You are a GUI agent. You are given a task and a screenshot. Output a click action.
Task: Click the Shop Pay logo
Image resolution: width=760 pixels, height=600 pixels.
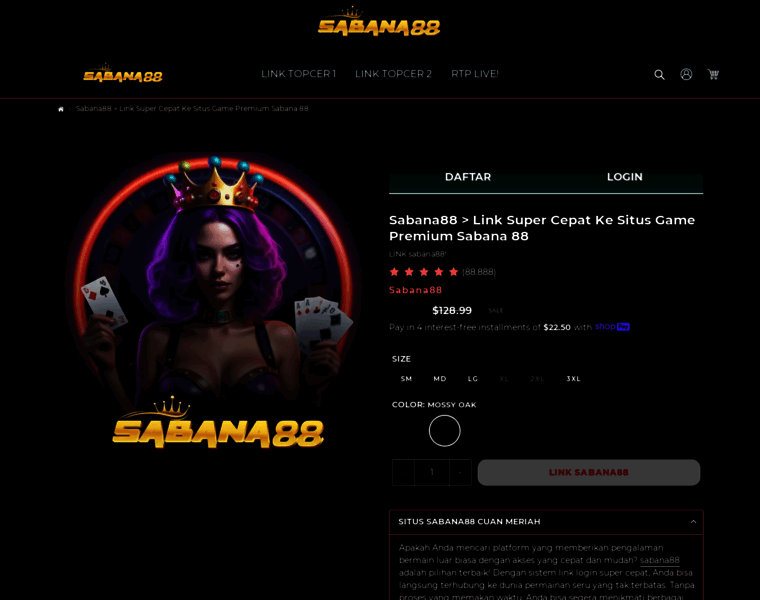(612, 327)
